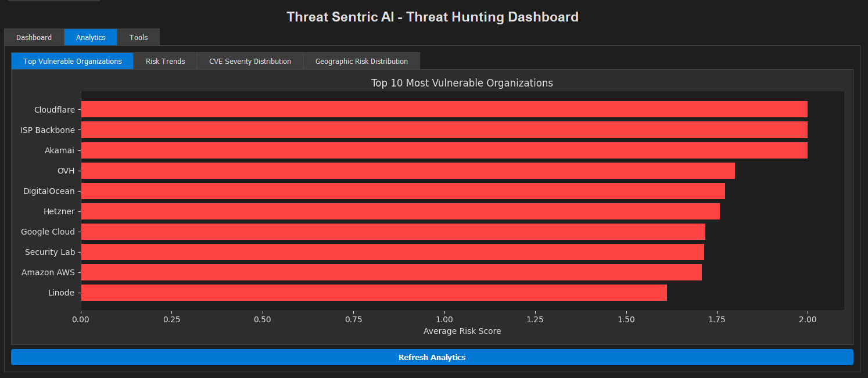The height and width of the screenshot is (378, 868).
Task: Select the Analytics tab
Action: 91,37
